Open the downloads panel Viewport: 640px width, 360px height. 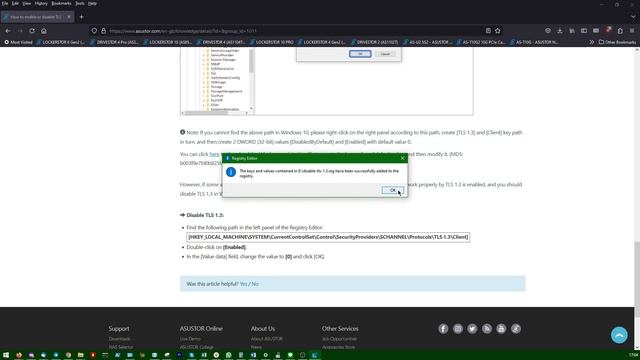(560, 31)
